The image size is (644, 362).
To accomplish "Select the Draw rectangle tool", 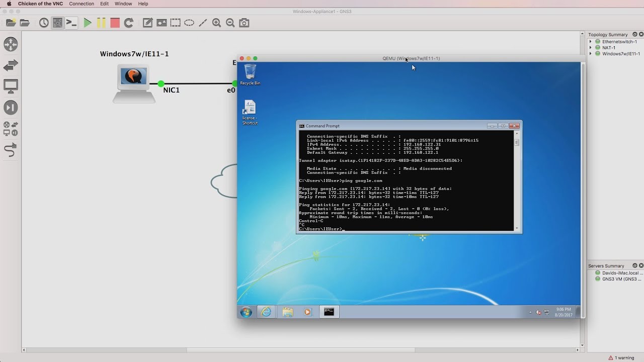I will [x=175, y=23].
